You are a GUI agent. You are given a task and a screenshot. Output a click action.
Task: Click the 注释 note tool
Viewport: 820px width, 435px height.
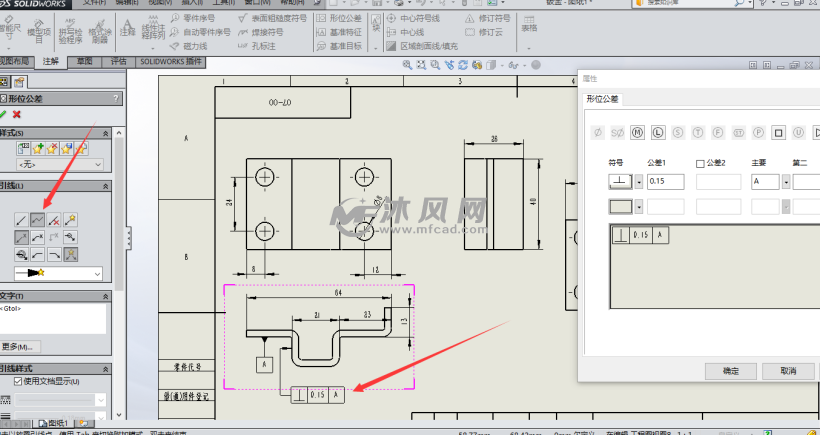[x=127, y=29]
